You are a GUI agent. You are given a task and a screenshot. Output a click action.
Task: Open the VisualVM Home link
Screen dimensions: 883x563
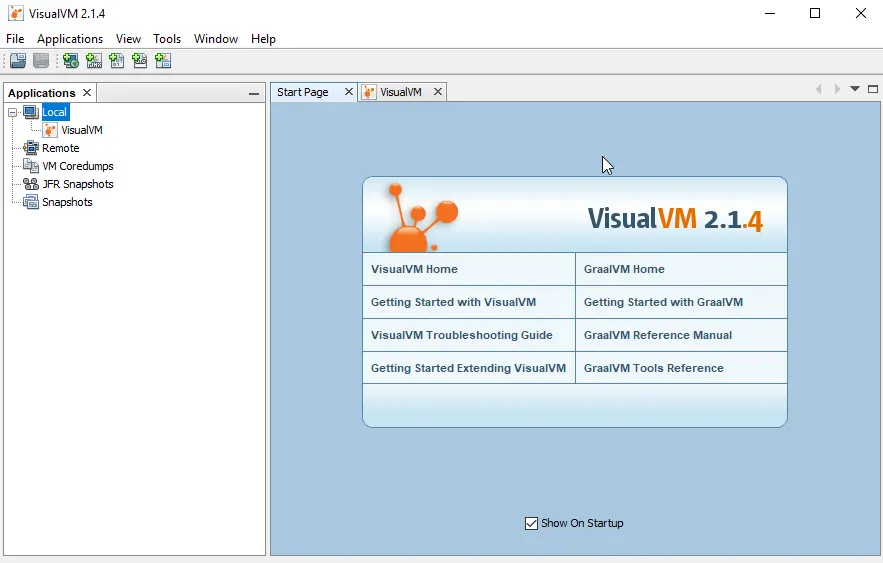(x=414, y=269)
